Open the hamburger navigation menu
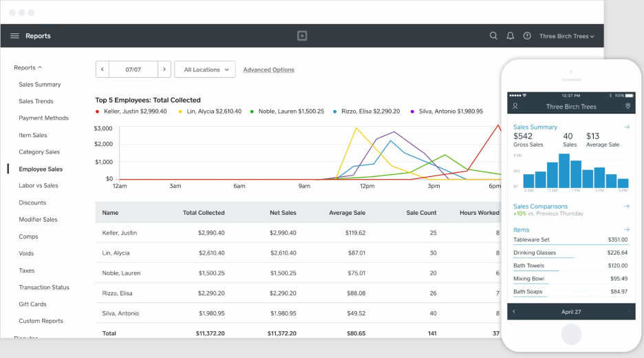 coord(14,36)
